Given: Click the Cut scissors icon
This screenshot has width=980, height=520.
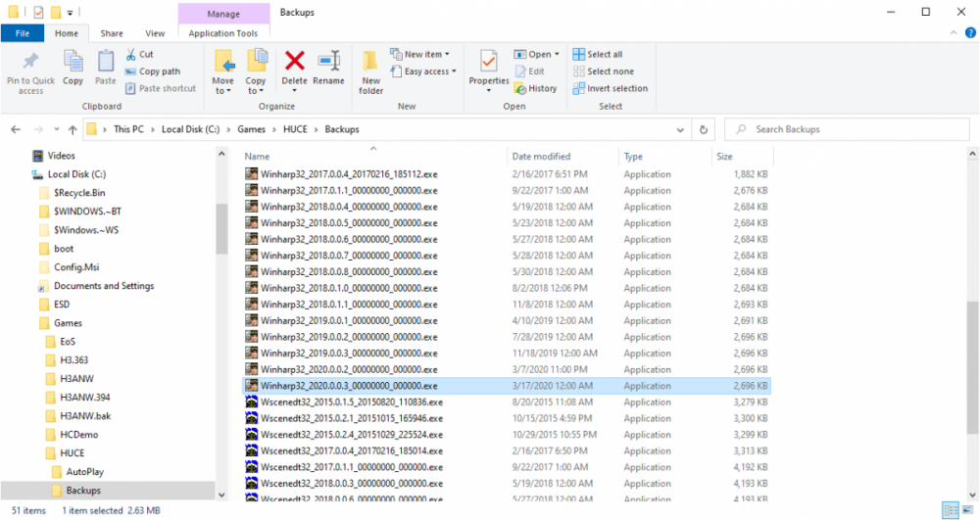Looking at the screenshot, I should pyautogui.click(x=131, y=54).
